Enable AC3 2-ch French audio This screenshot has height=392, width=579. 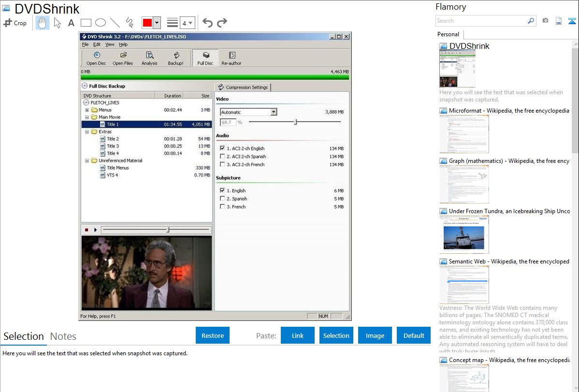[222, 164]
